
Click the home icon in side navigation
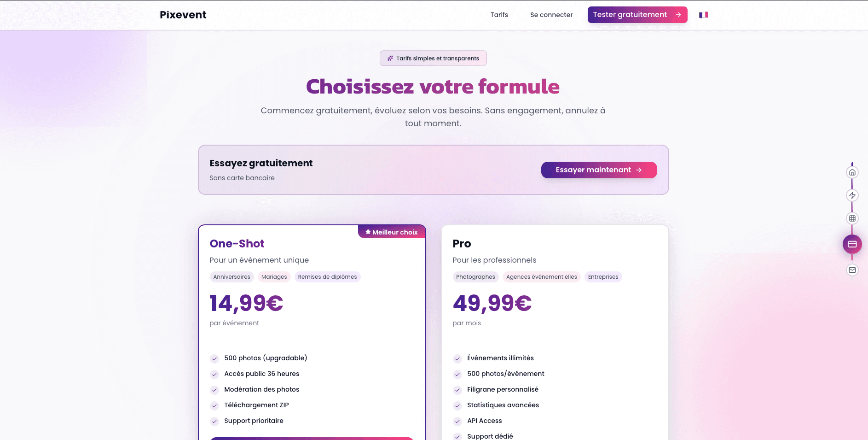[852, 172]
